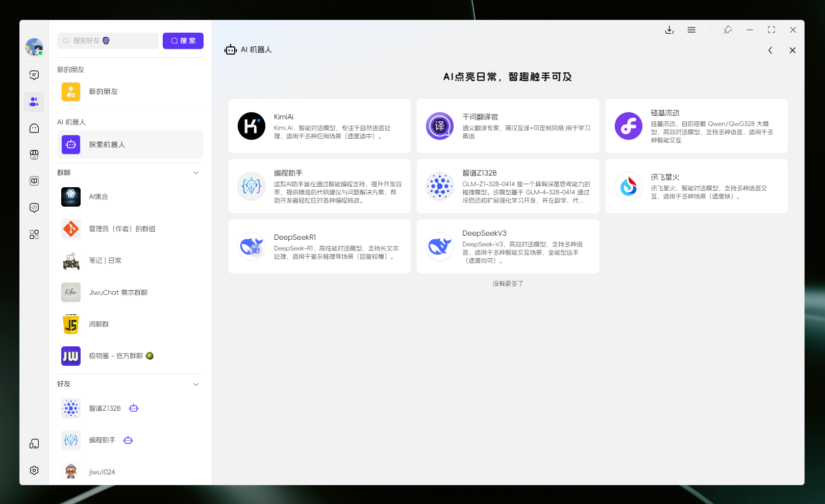Open the 讯飞星火 robot card
The height and width of the screenshot is (504, 825).
pyautogui.click(x=696, y=186)
